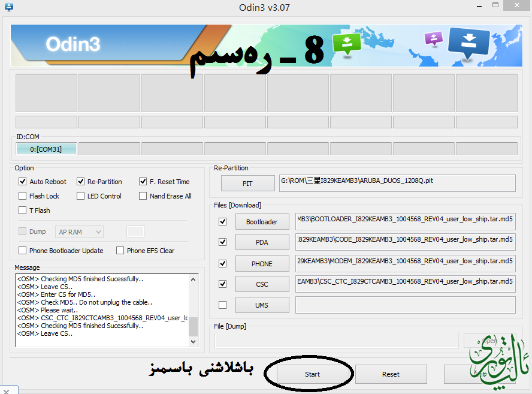Check the Nand Erase All option

pyautogui.click(x=143, y=196)
